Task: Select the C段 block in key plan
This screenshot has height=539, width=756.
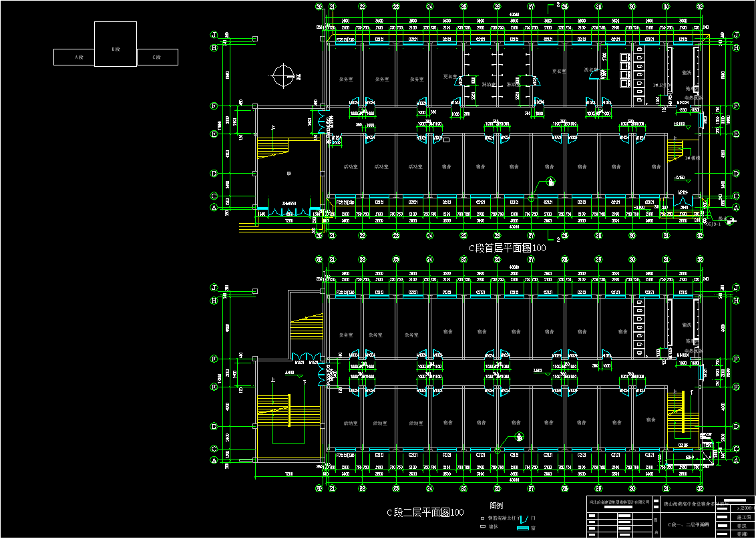Action: pyautogui.click(x=158, y=57)
